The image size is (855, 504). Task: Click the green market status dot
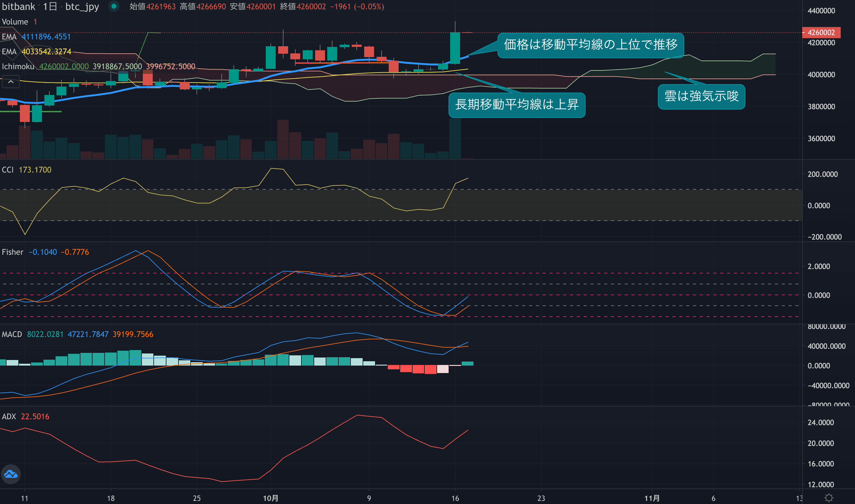tap(114, 6)
